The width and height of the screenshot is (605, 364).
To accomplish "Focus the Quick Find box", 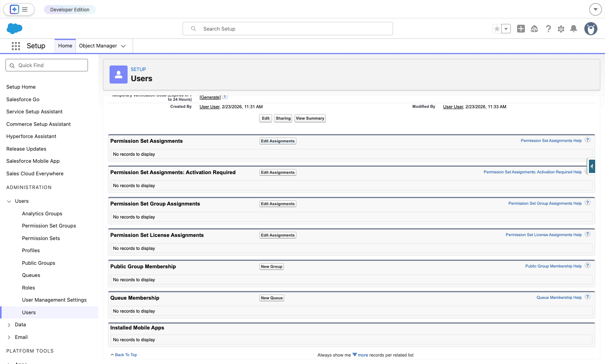I will click(47, 65).
